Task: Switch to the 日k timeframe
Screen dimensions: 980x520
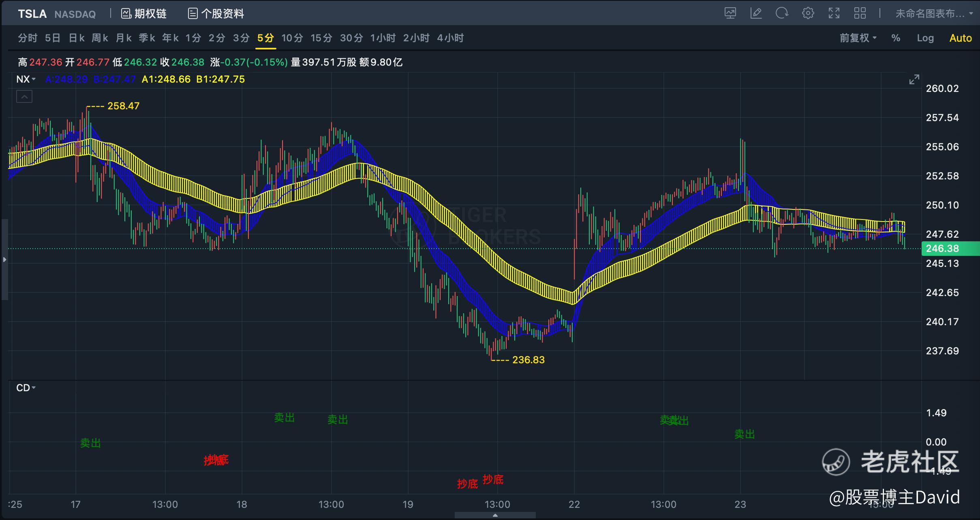Action: tap(77, 38)
